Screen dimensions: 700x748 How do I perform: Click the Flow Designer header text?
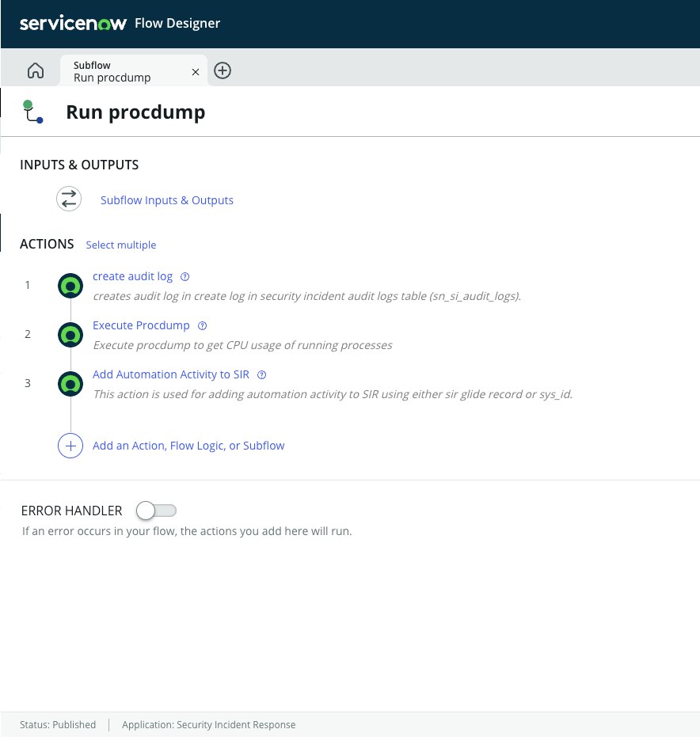click(x=177, y=23)
